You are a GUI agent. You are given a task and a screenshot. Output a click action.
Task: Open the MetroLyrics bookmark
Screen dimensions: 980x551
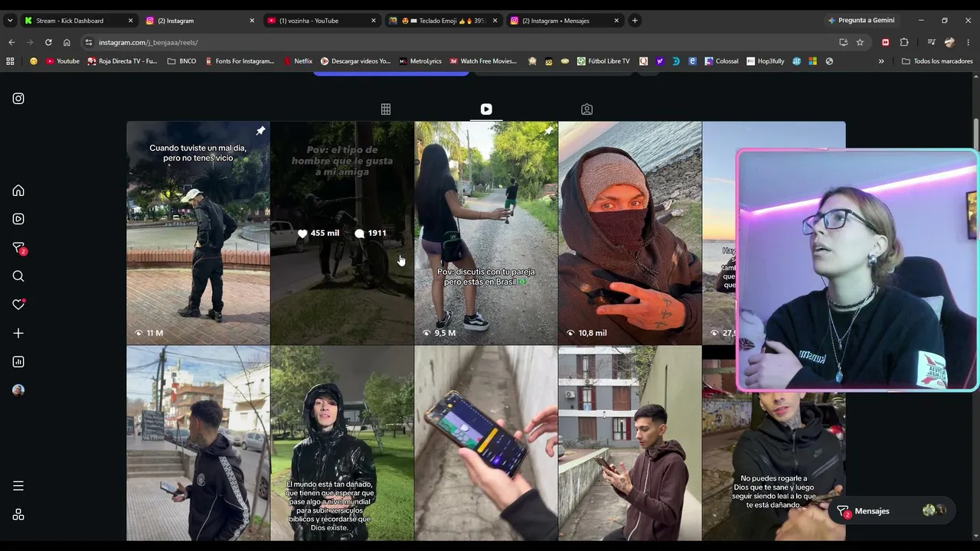(x=420, y=61)
